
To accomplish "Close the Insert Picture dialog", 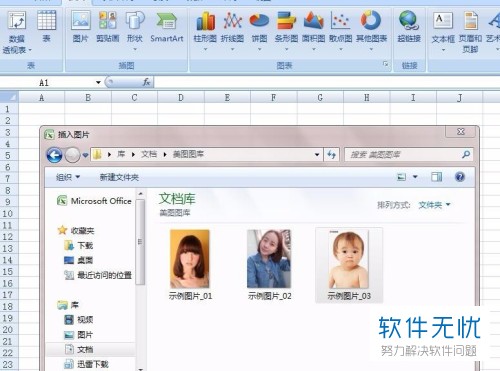I will click(x=460, y=132).
